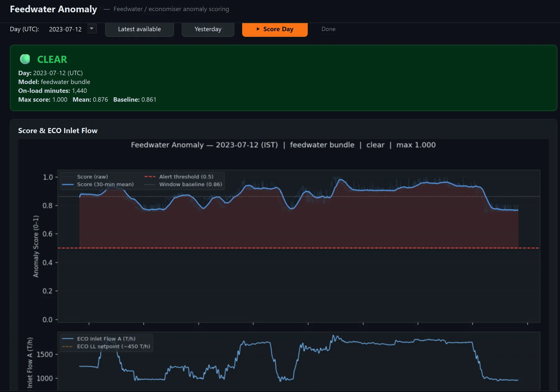
Task: Click the Anomaly Score (0-1) axis label
Action: coord(36,246)
